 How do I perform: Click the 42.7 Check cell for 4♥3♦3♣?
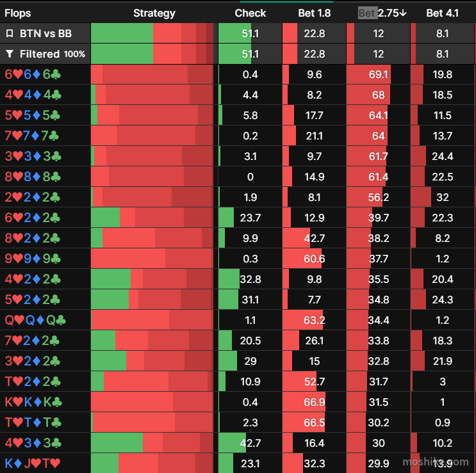click(250, 443)
